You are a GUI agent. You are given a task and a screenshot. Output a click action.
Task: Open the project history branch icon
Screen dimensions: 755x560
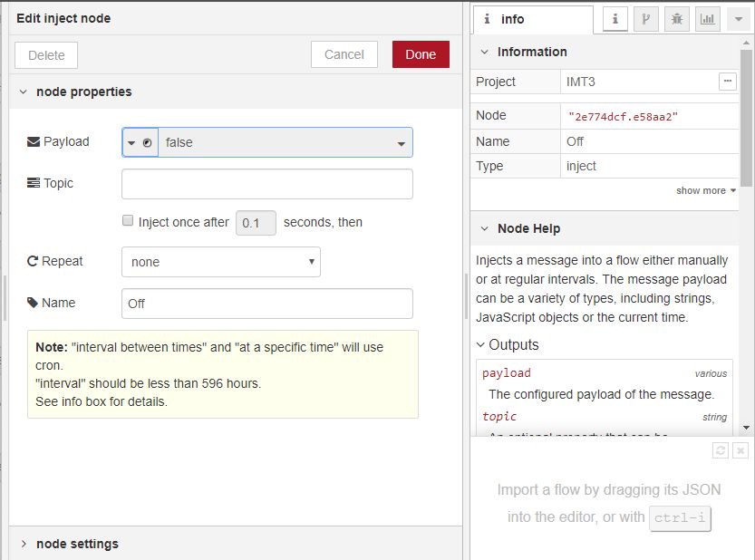[645, 19]
